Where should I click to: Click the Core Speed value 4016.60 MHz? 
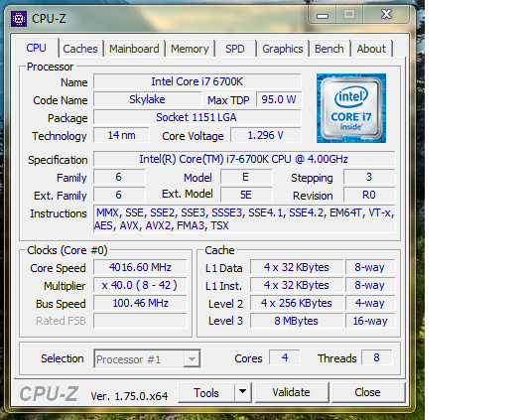(140, 267)
